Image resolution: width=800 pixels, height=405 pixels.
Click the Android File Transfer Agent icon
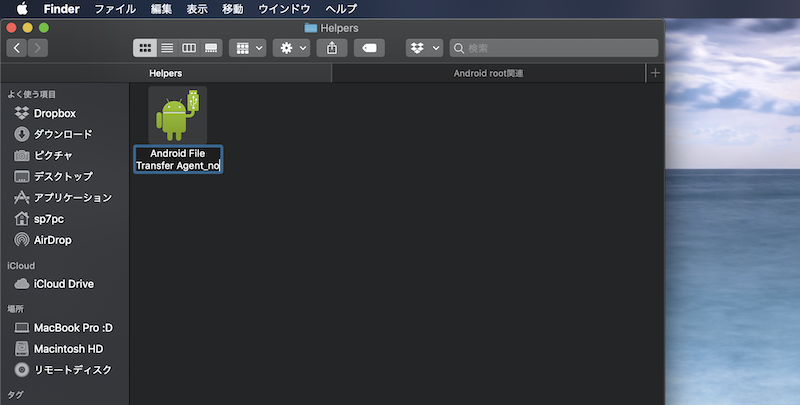[177, 115]
